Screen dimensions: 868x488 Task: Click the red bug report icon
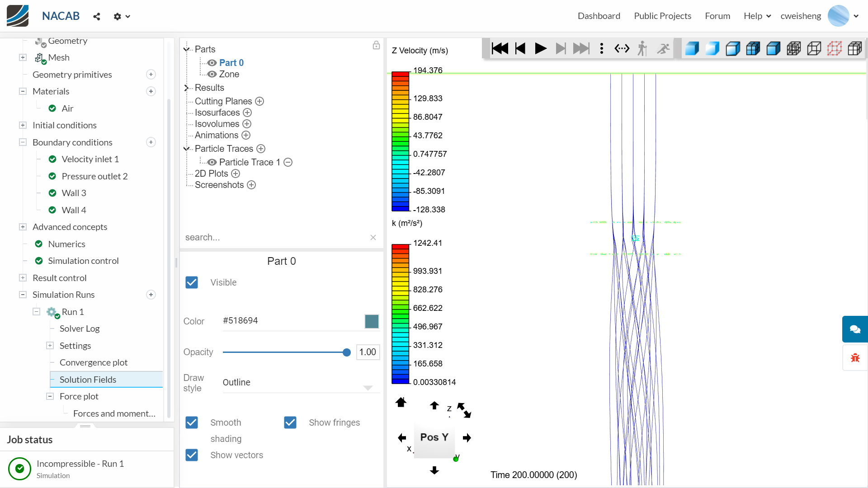(x=854, y=358)
